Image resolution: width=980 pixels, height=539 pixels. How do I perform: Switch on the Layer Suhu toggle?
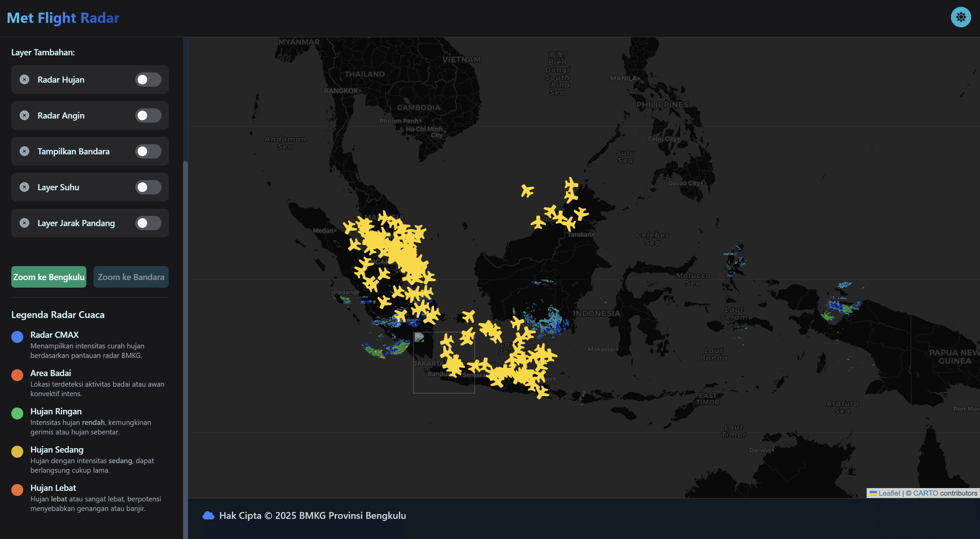pyautogui.click(x=148, y=187)
